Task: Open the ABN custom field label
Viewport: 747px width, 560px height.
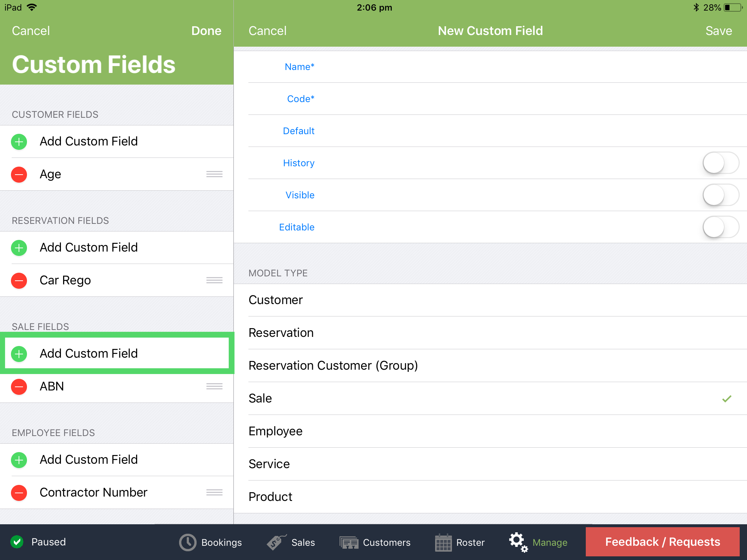Action: click(x=52, y=386)
